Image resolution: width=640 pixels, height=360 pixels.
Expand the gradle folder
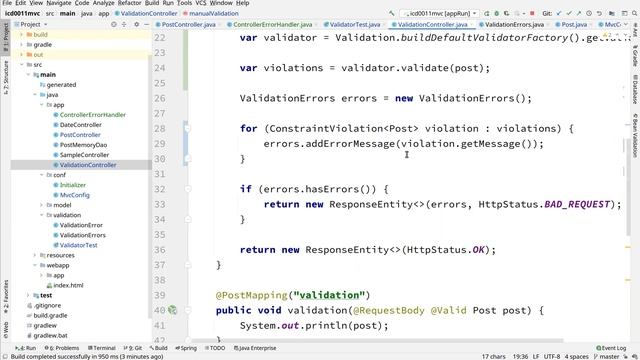point(22,44)
